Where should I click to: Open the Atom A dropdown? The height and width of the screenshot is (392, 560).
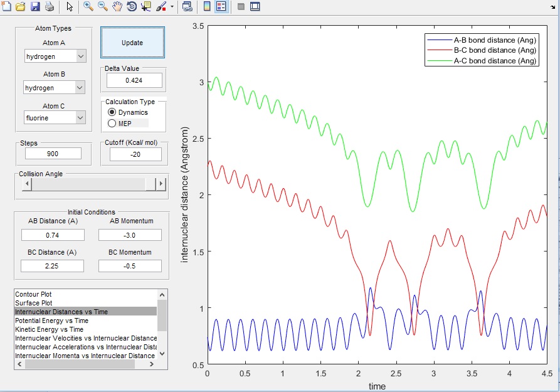(x=55, y=56)
